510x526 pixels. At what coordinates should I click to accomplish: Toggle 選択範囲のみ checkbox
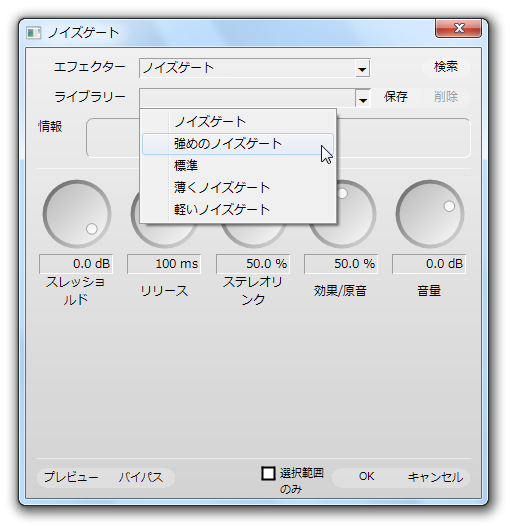coord(268,474)
